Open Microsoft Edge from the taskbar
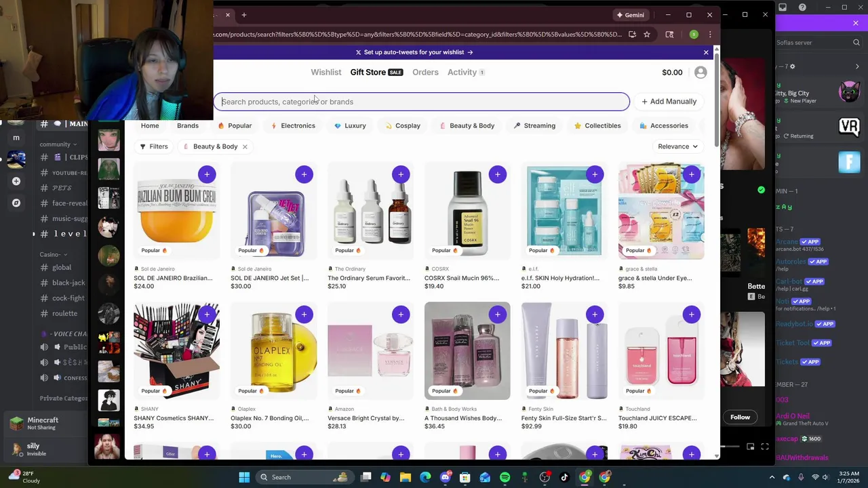The height and width of the screenshot is (488, 868). pos(425,477)
